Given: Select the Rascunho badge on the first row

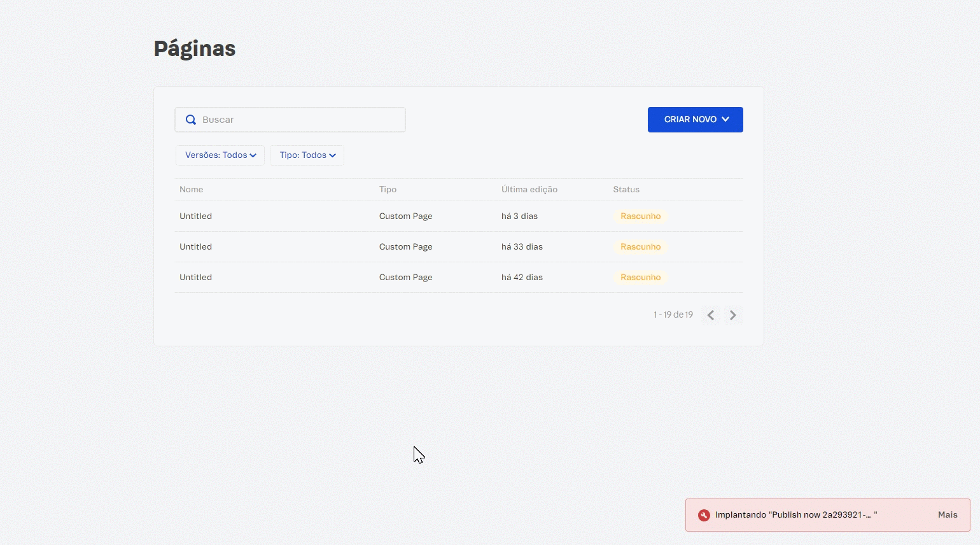Looking at the screenshot, I should [x=640, y=216].
